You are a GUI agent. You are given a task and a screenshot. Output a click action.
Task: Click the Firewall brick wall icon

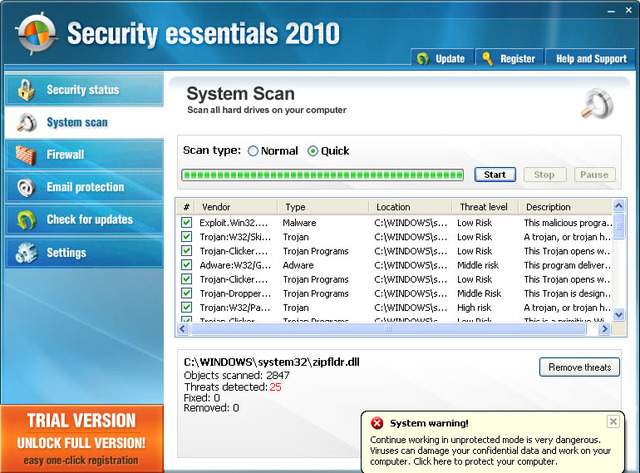coord(26,155)
